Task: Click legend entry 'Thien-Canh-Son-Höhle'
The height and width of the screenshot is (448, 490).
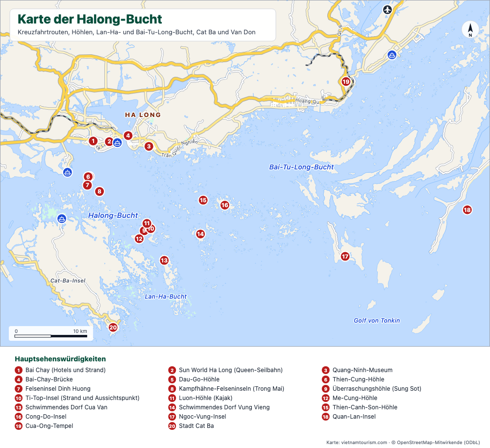Action: point(360,407)
